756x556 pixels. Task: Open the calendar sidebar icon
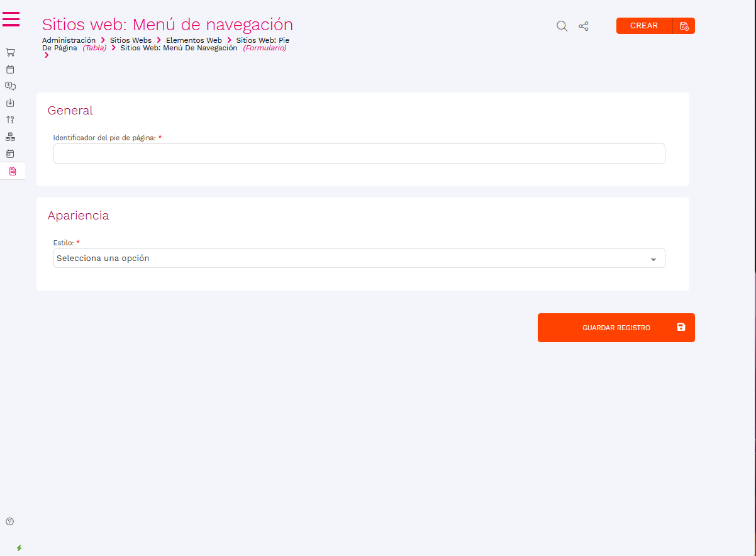(10, 69)
